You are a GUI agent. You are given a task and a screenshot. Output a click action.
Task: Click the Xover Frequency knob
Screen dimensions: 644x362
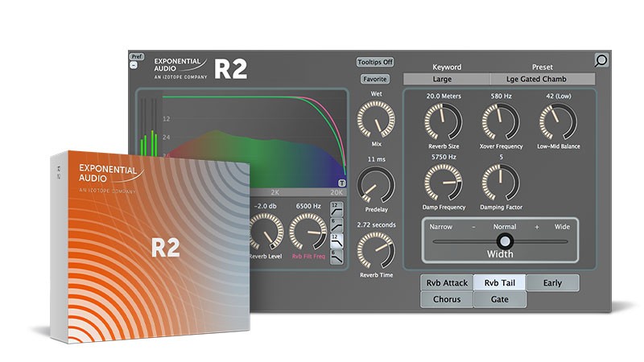(501, 121)
